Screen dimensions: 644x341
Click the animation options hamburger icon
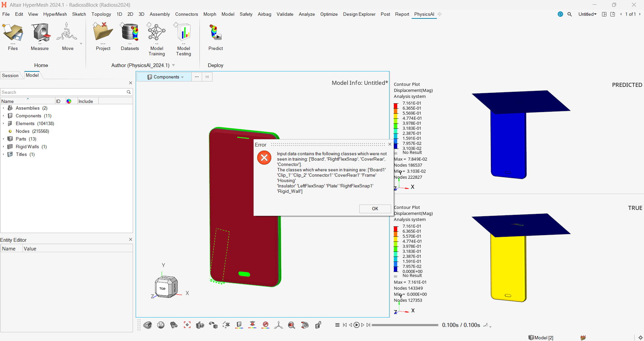(337, 325)
